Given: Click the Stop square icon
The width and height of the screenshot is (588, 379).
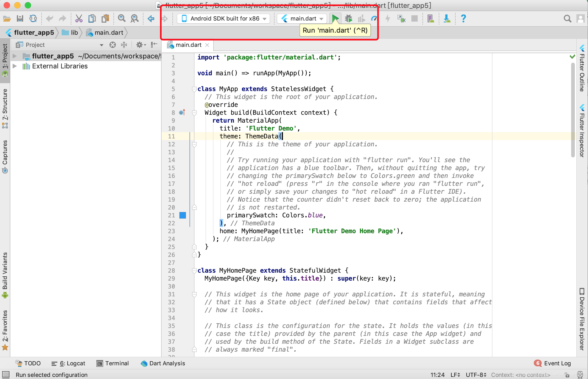Looking at the screenshot, I should point(415,18).
